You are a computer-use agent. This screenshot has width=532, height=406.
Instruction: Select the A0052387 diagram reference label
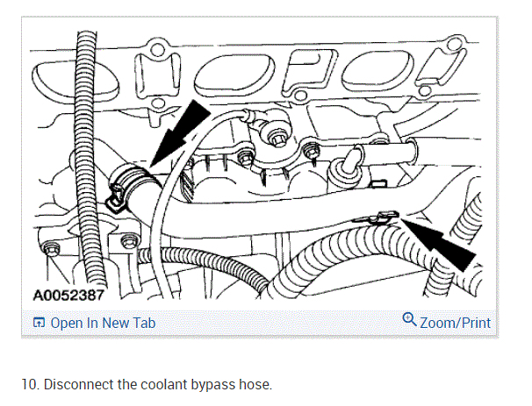point(68,296)
